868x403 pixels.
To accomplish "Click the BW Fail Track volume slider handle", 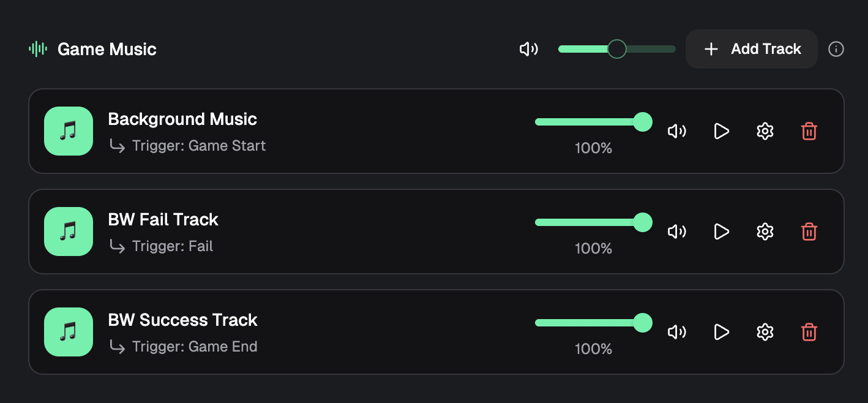I will point(642,222).
